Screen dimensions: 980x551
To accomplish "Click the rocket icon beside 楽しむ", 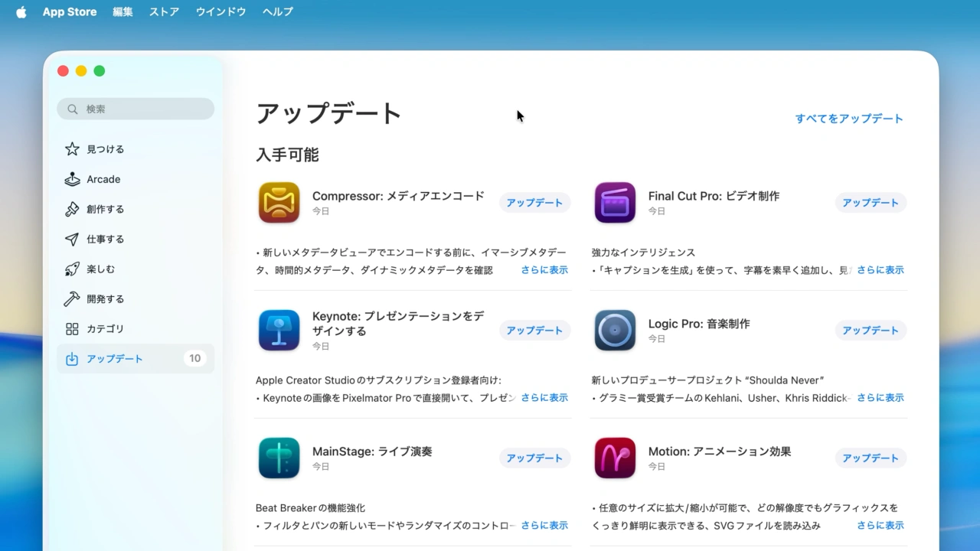I will coord(72,269).
